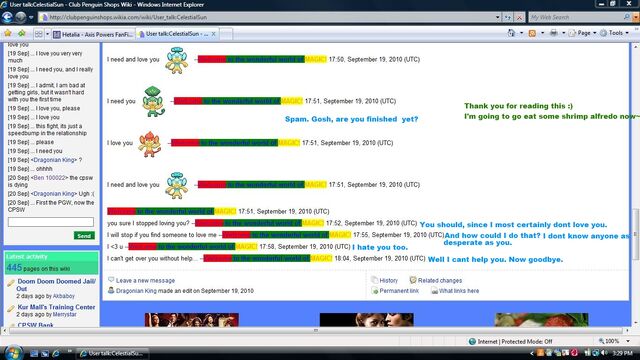
Task: Click the RSS feeds icon
Action: 532,33
